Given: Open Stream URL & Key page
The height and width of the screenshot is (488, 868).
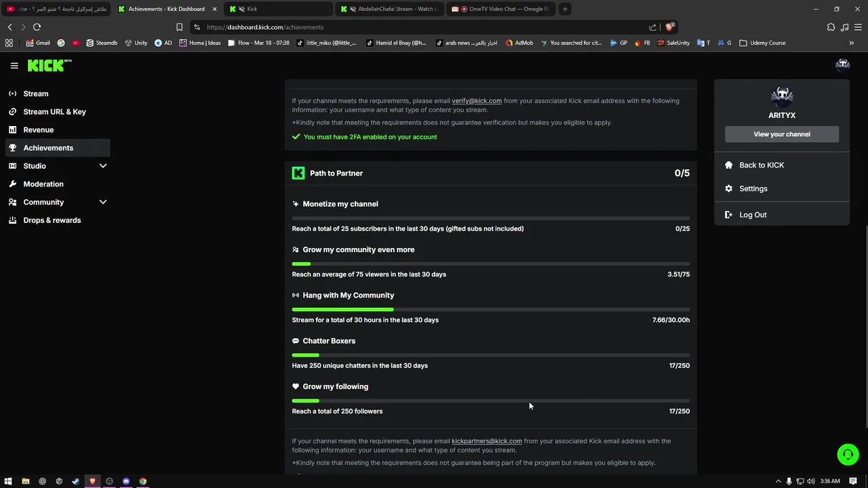Looking at the screenshot, I should 54,112.
